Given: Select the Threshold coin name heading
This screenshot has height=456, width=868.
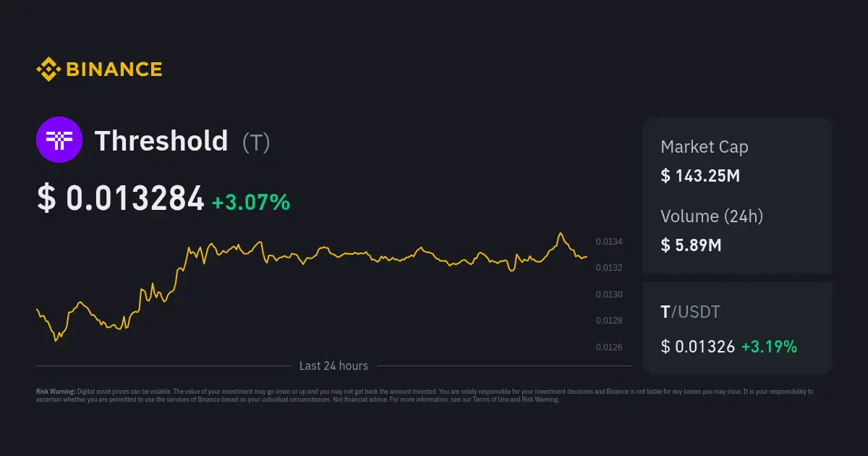Looking at the screenshot, I should [x=161, y=140].
